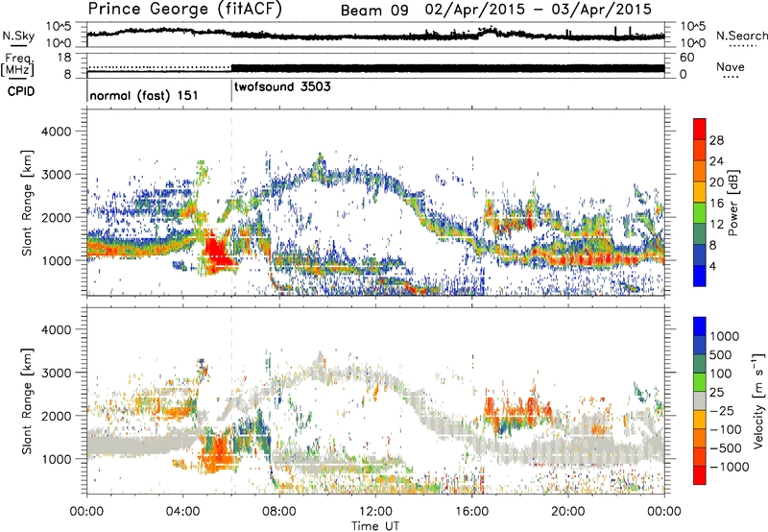Viewport: 768px width, 532px height.
Task: Click the '1000' velocity colorbar tick label
Action: pos(725,336)
